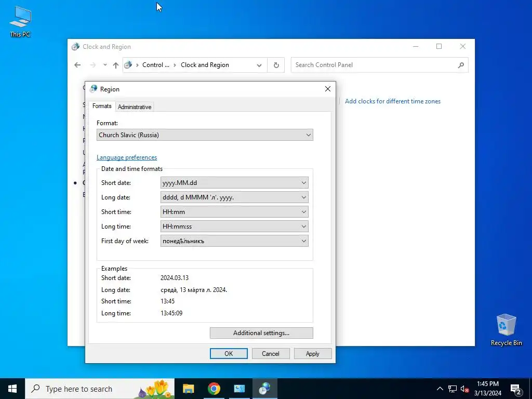Go up one level in Control Panel

click(116, 65)
